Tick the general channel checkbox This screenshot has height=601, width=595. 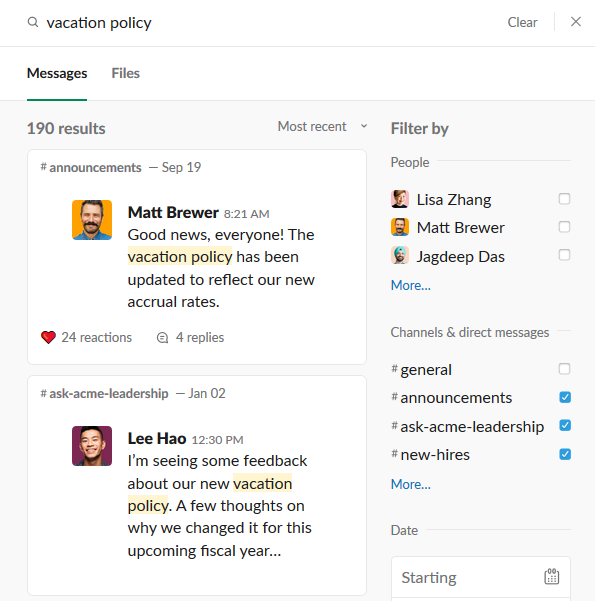564,369
